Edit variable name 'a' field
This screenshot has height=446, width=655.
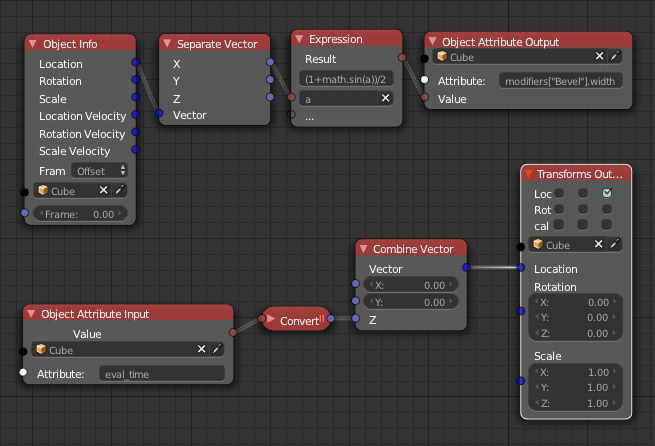coord(338,99)
